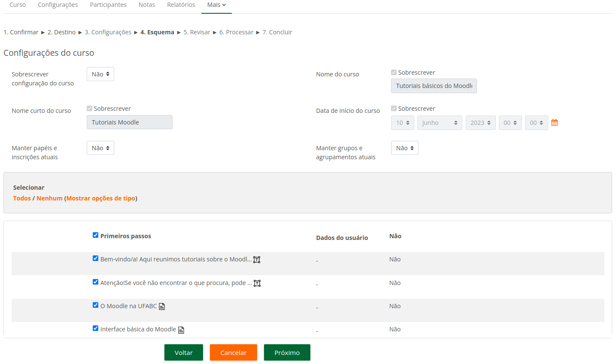
Task: Open the "Sobrescrever configuração do curso" dropdown
Action: tap(100, 74)
